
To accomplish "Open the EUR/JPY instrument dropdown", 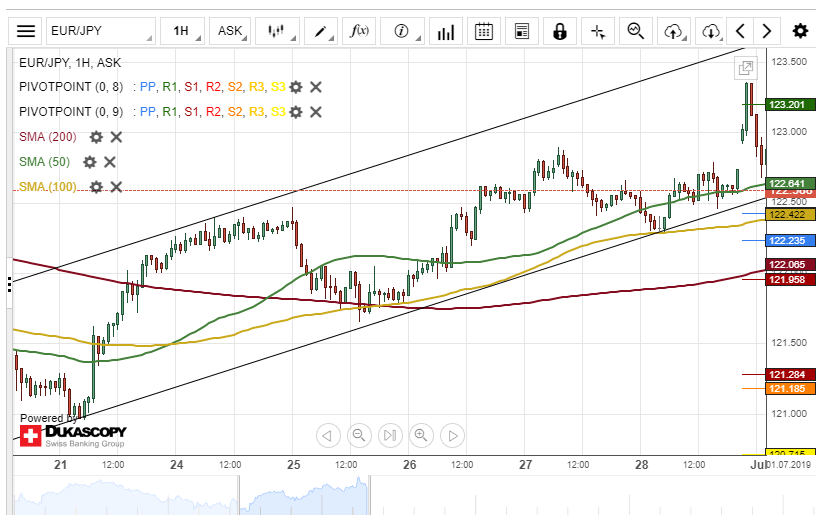I will coord(100,31).
